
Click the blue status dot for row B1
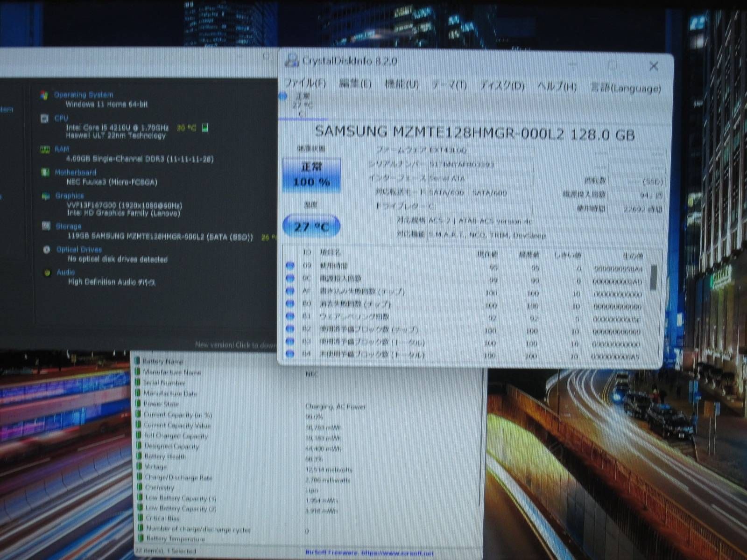pyautogui.click(x=290, y=316)
